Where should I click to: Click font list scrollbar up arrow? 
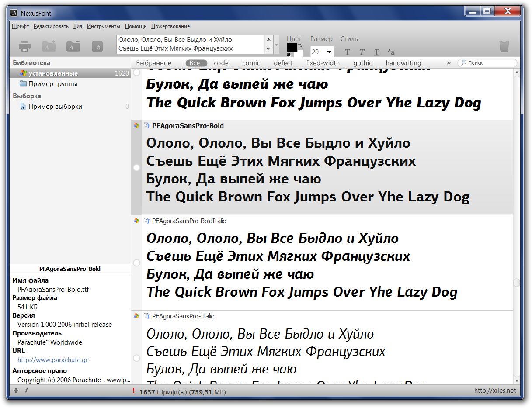tap(517, 72)
